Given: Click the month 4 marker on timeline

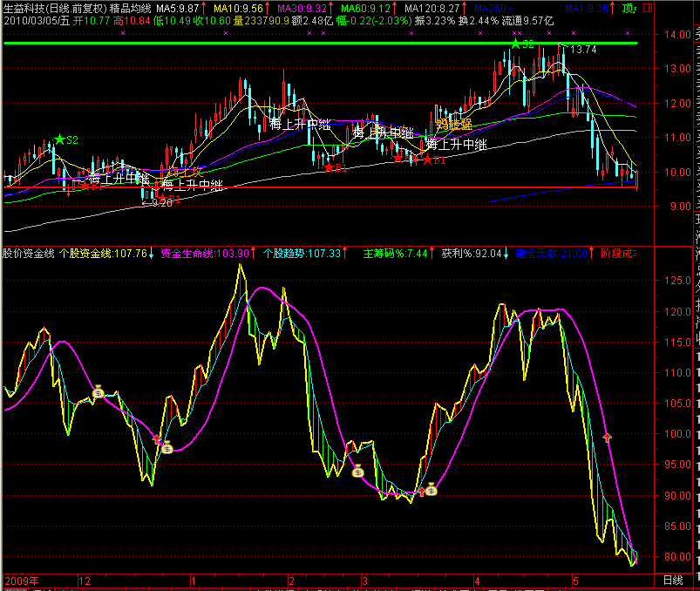Looking at the screenshot, I should coord(477,581).
